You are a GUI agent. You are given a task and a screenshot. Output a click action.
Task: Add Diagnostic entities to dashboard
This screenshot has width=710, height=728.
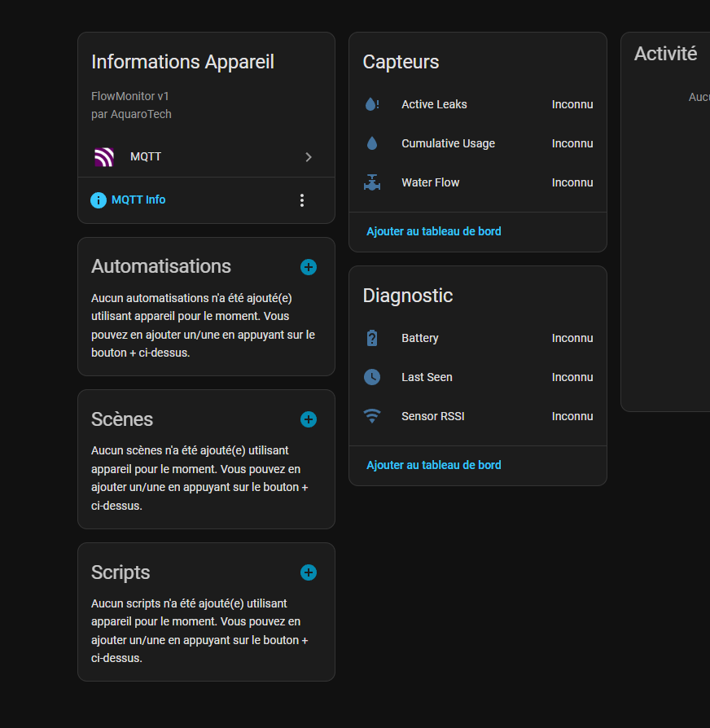(434, 465)
